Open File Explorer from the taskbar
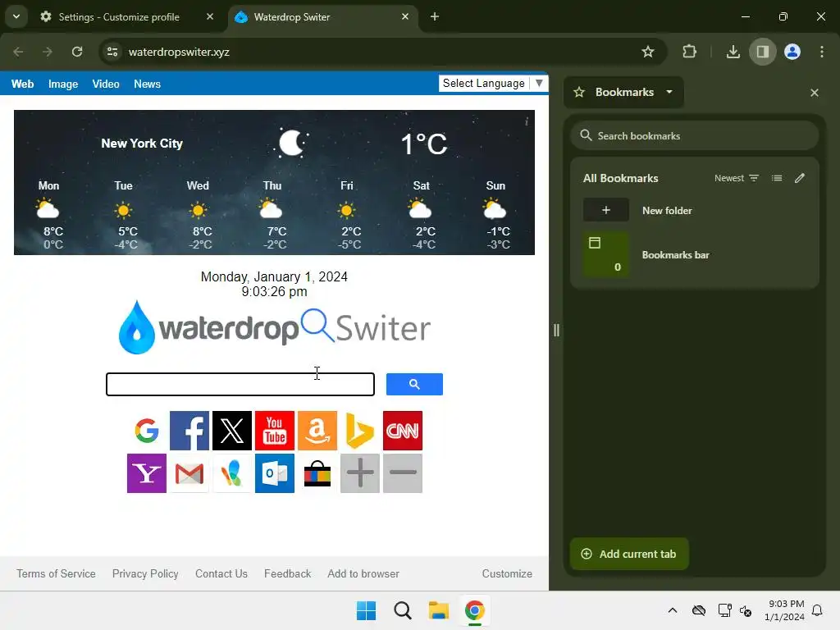 439,610
